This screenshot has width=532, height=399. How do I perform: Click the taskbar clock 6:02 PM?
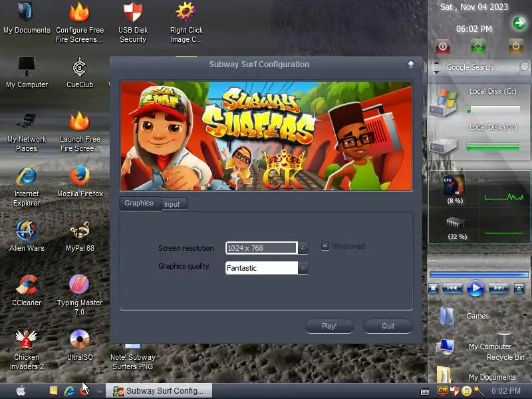click(506, 391)
